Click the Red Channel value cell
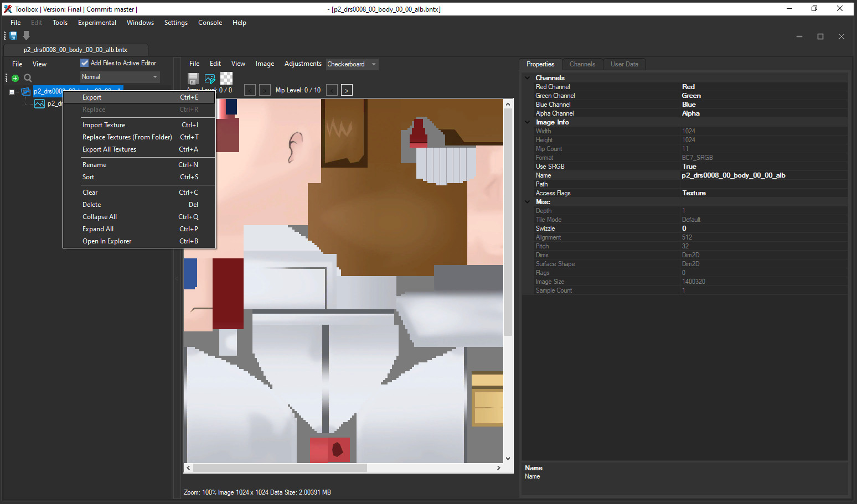857x504 pixels. click(763, 87)
